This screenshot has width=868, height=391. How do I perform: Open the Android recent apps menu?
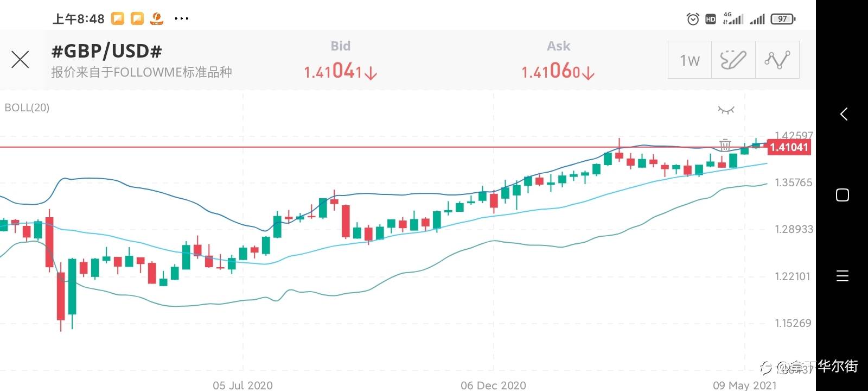tap(843, 276)
